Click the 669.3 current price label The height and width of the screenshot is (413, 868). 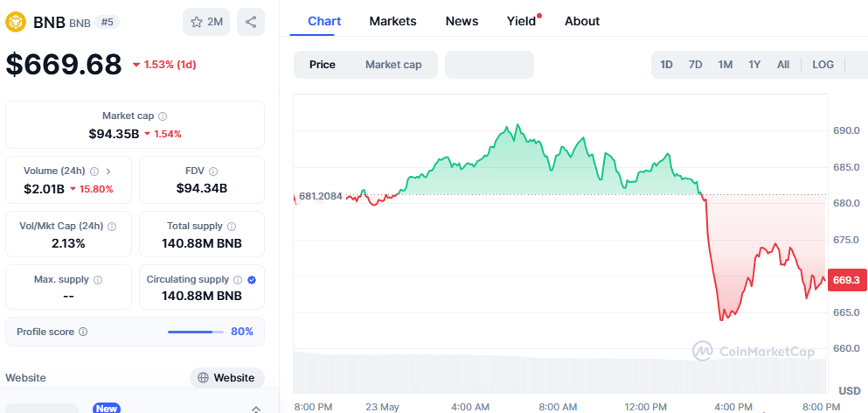tap(846, 281)
